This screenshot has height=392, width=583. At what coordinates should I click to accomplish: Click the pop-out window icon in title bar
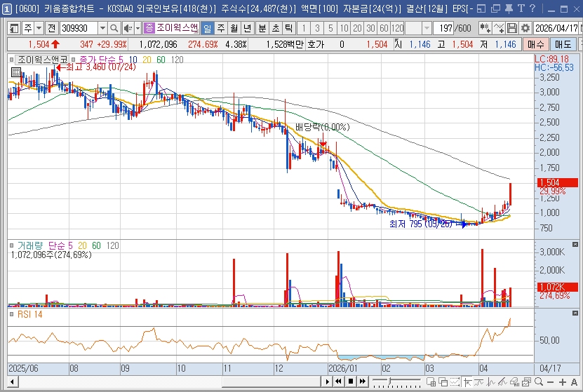[481, 8]
